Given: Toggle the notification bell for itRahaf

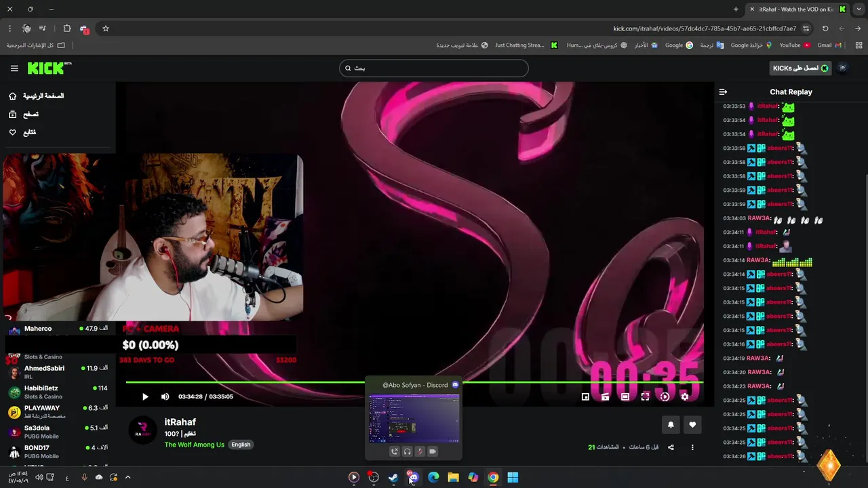Looking at the screenshot, I should click(x=671, y=425).
